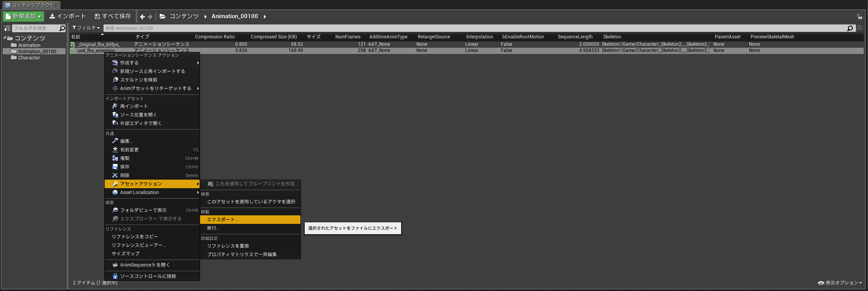The height and width of the screenshot is (291, 868).
Task: Click the back navigation arrow icon
Action: pos(142,17)
